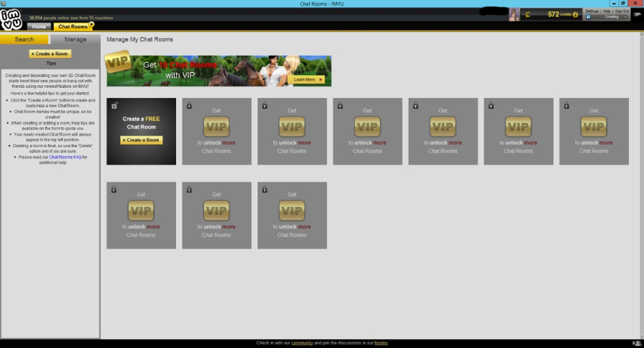This screenshot has height=348, width=644.
Task: Click the VIP badge on the last top-row card
Action: (x=593, y=126)
